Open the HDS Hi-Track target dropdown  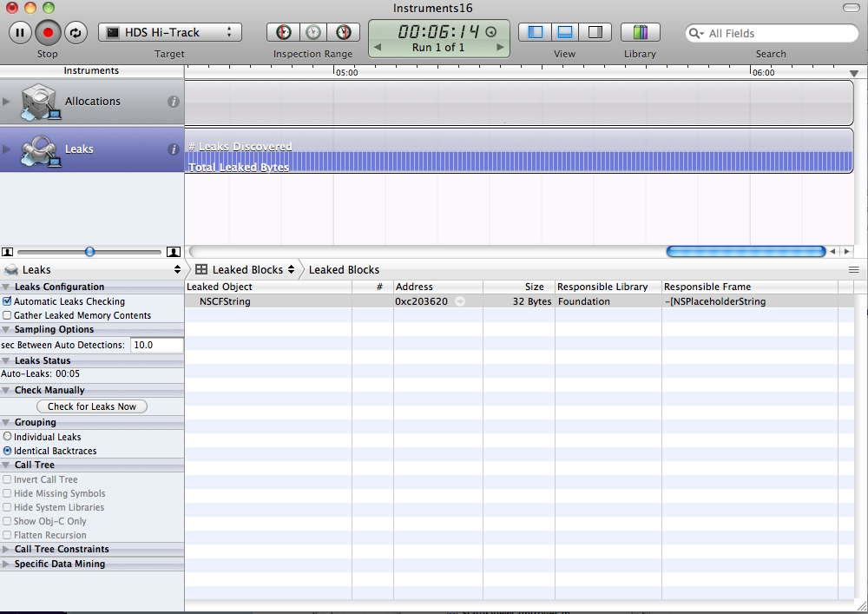(170, 32)
